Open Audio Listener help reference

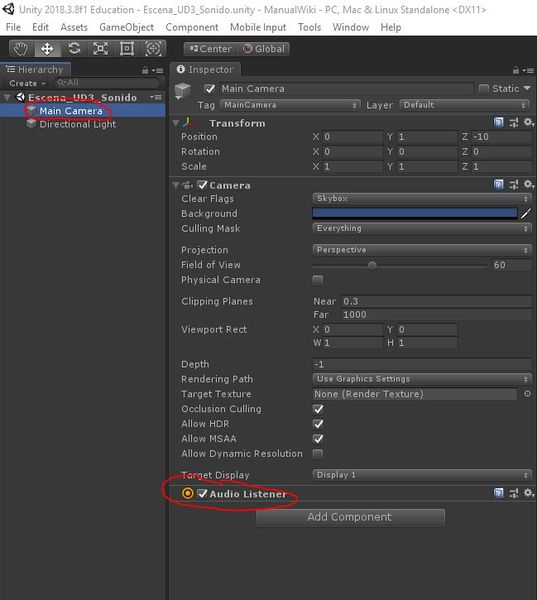[498, 493]
